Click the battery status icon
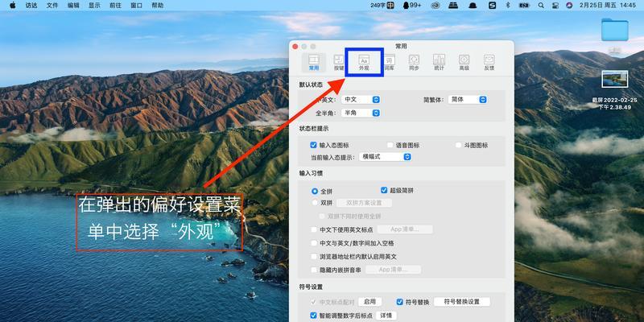The height and width of the screenshot is (322, 644). coord(524,6)
